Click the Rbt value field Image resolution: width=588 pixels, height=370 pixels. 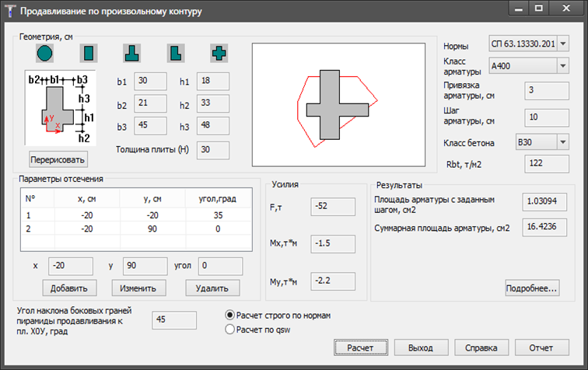(547, 164)
